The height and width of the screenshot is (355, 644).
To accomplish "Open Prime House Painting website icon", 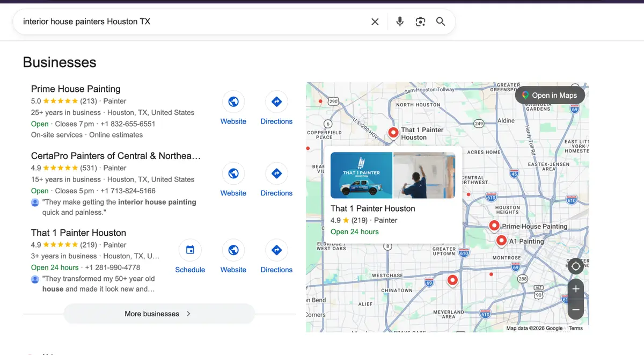I will (x=233, y=101).
